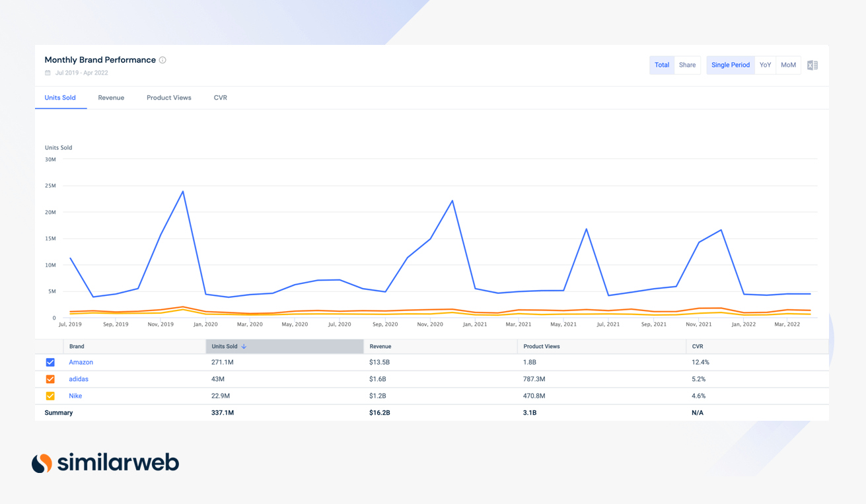Select Single Period comparison mode

(x=731, y=65)
